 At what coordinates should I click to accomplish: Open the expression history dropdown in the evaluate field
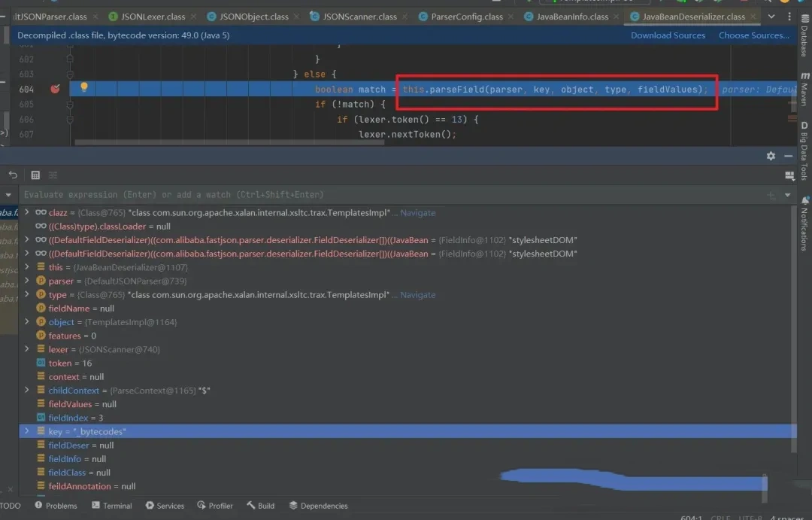tap(788, 195)
